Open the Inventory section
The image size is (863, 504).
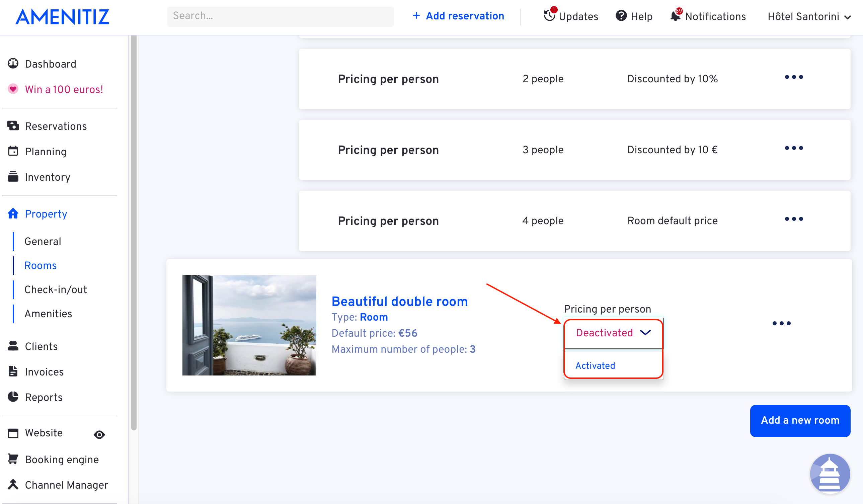click(x=48, y=177)
